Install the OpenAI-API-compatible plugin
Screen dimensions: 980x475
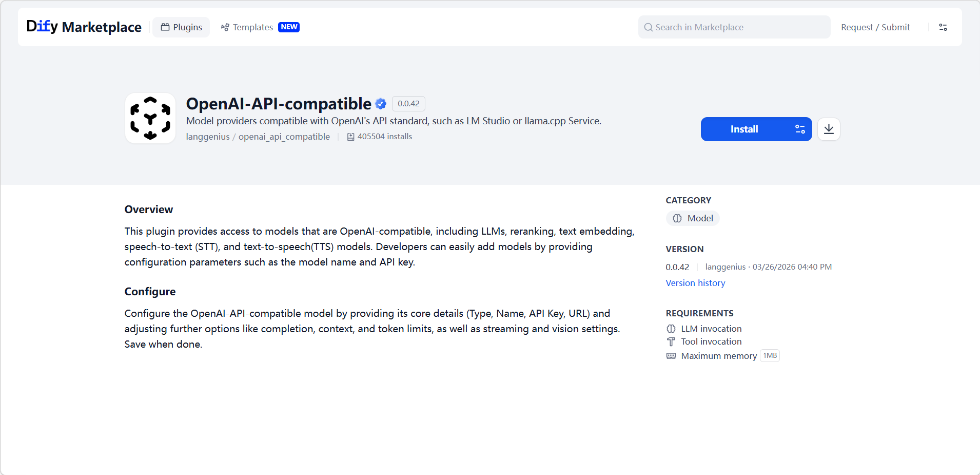tap(744, 129)
